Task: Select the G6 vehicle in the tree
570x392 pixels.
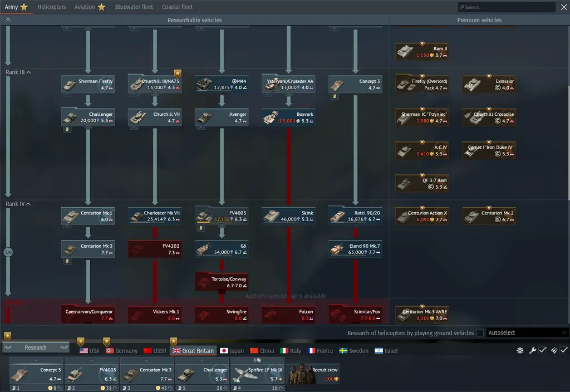Action: coord(222,249)
